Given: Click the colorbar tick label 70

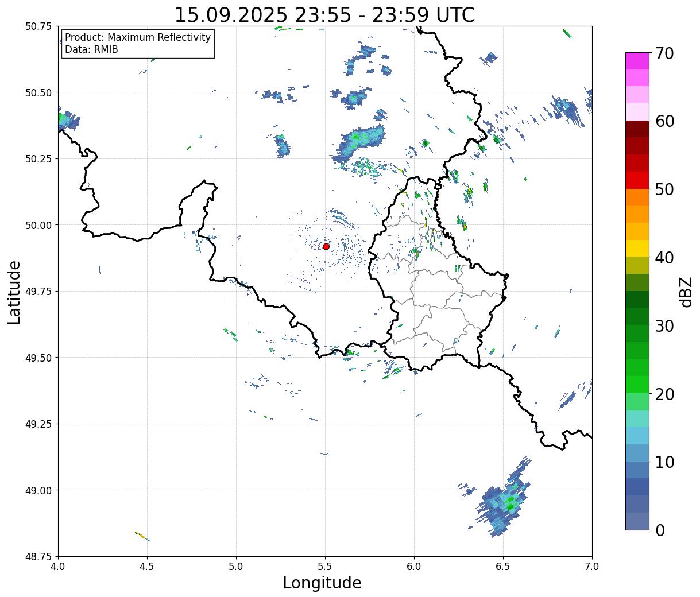Looking at the screenshot, I should coord(664,53).
